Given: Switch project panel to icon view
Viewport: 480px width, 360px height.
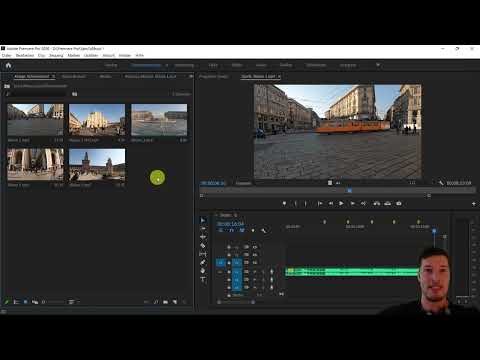Looking at the screenshot, I should point(25,302).
